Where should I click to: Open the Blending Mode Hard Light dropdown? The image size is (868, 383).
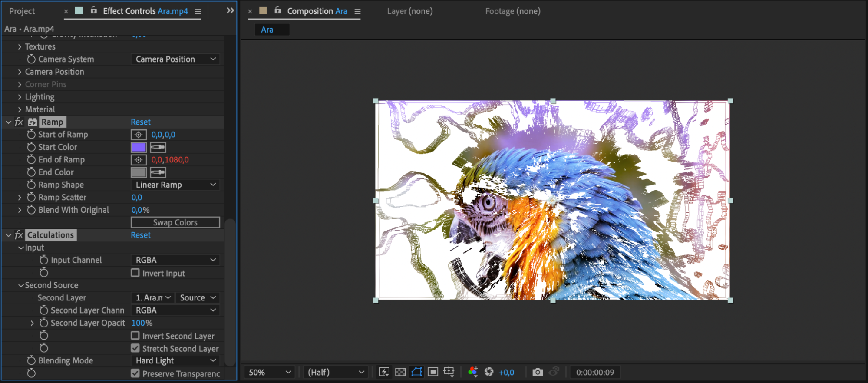[175, 360]
